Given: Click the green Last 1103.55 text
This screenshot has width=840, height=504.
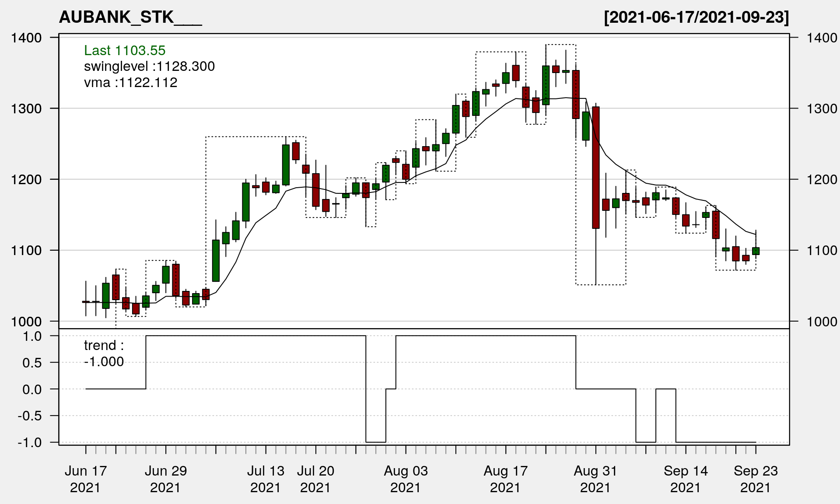Looking at the screenshot, I should (125, 50).
